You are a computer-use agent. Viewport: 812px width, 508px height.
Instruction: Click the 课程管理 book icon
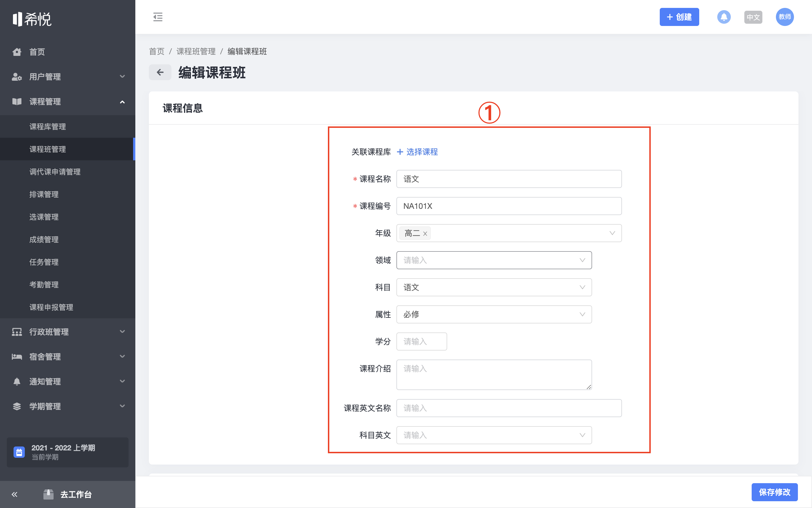coord(17,102)
